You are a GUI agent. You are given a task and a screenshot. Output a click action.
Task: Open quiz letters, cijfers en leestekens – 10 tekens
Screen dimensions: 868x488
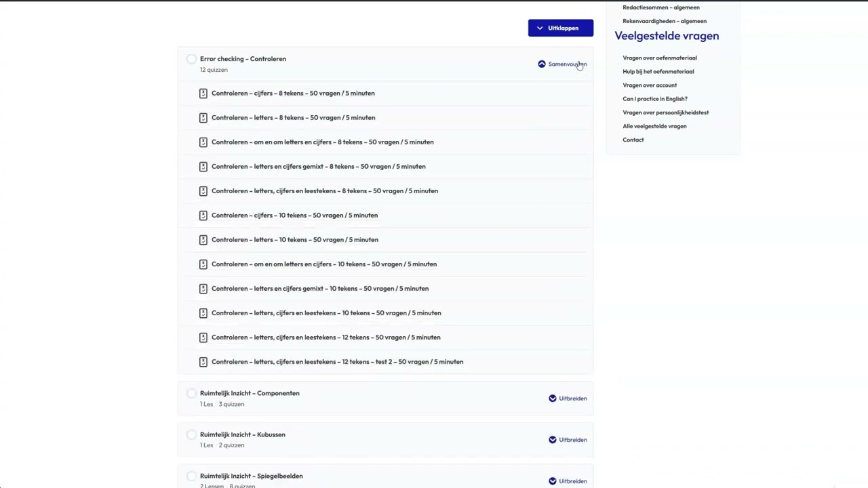[x=326, y=313]
